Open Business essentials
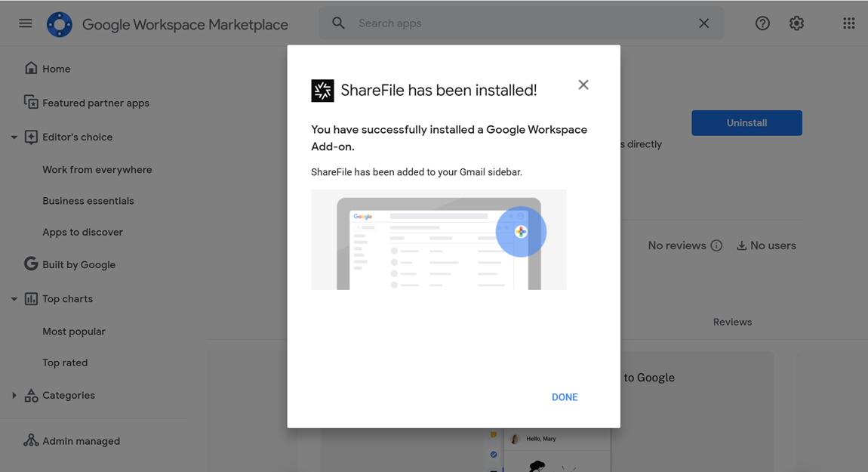Screen dimensions: 868x472 pyautogui.click(x=88, y=201)
